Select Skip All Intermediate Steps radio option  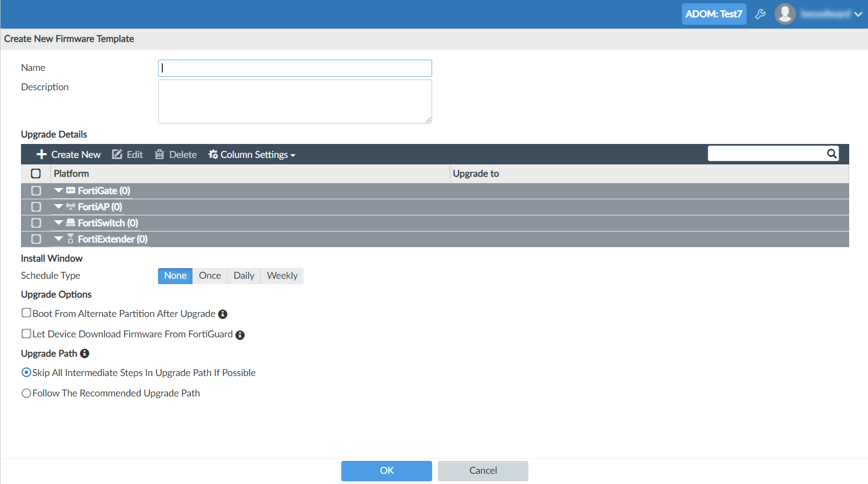point(26,372)
